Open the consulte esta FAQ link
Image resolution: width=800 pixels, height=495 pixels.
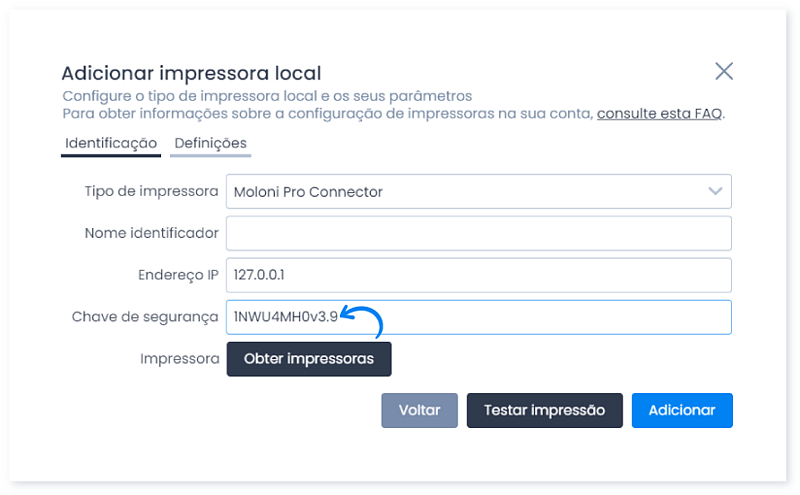[660, 113]
